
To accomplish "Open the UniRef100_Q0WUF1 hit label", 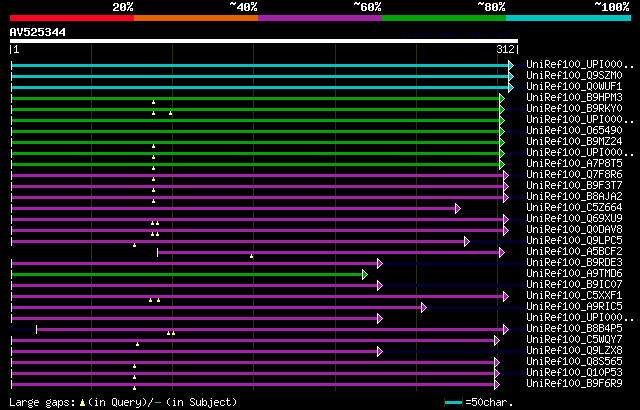I will pos(574,86).
